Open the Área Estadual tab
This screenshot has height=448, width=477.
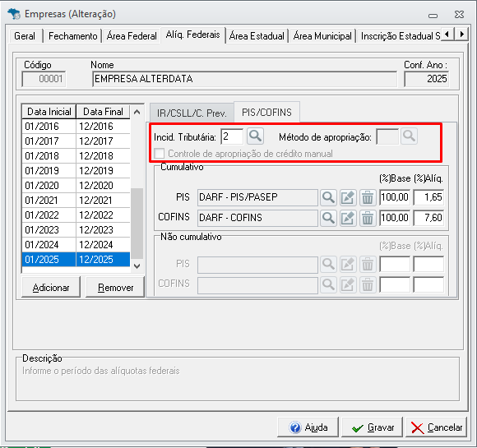coord(257,36)
